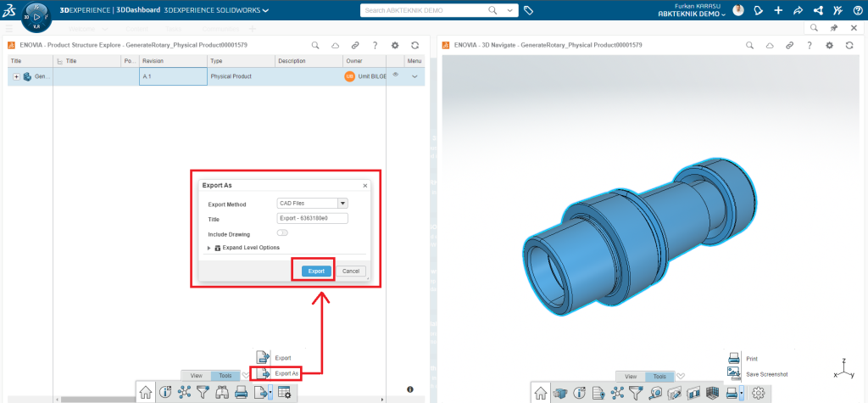
Task: Switch to View tab in 3D Navigate
Action: (x=630, y=376)
